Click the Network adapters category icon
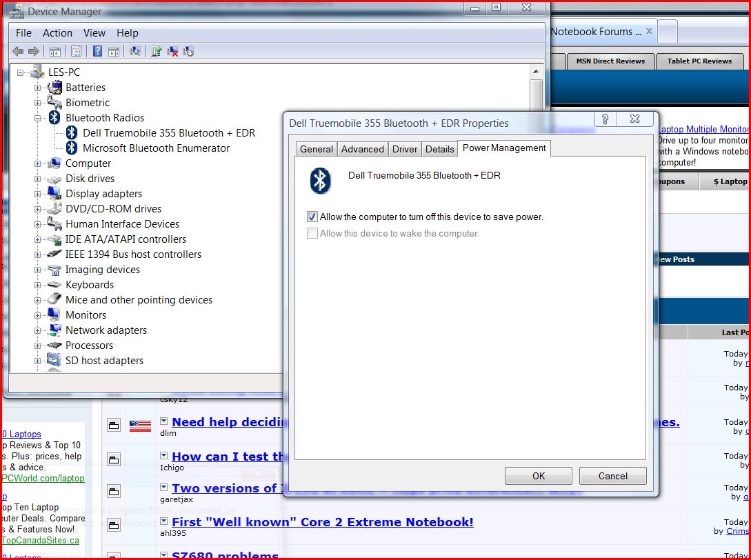 click(54, 330)
